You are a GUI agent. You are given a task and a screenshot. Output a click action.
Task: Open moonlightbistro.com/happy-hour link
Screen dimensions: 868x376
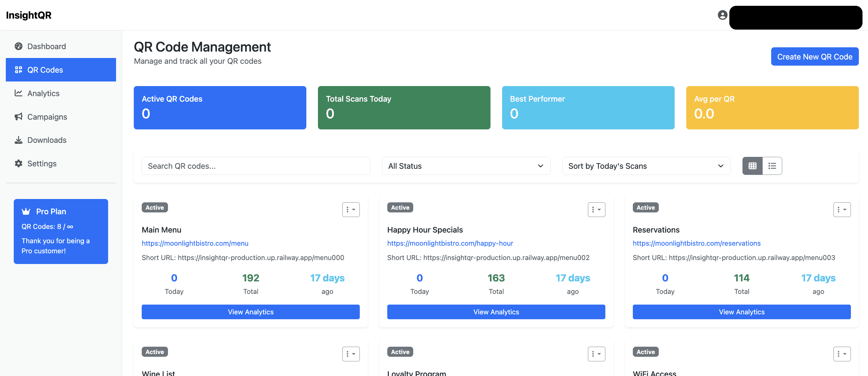pos(450,243)
